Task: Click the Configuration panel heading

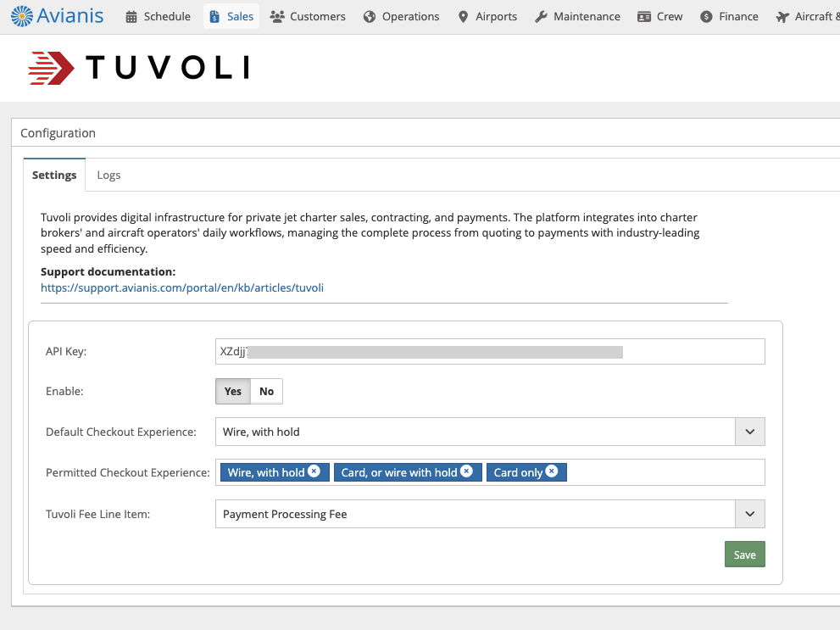Action: (x=58, y=133)
